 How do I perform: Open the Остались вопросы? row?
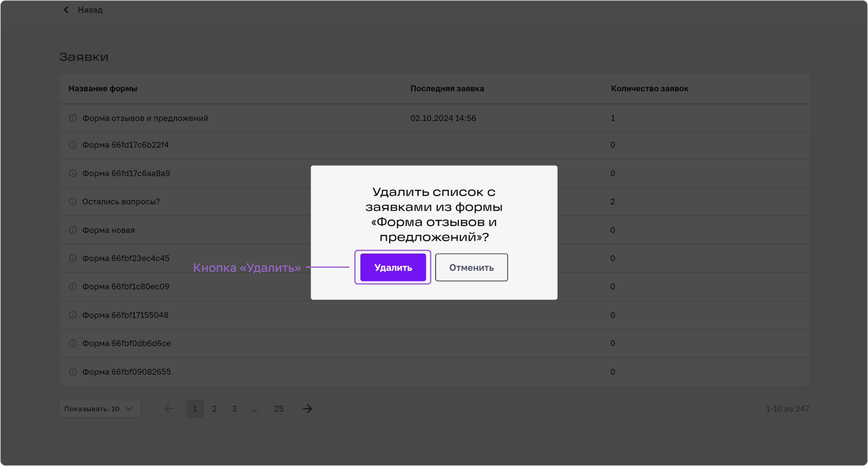[x=434, y=202]
